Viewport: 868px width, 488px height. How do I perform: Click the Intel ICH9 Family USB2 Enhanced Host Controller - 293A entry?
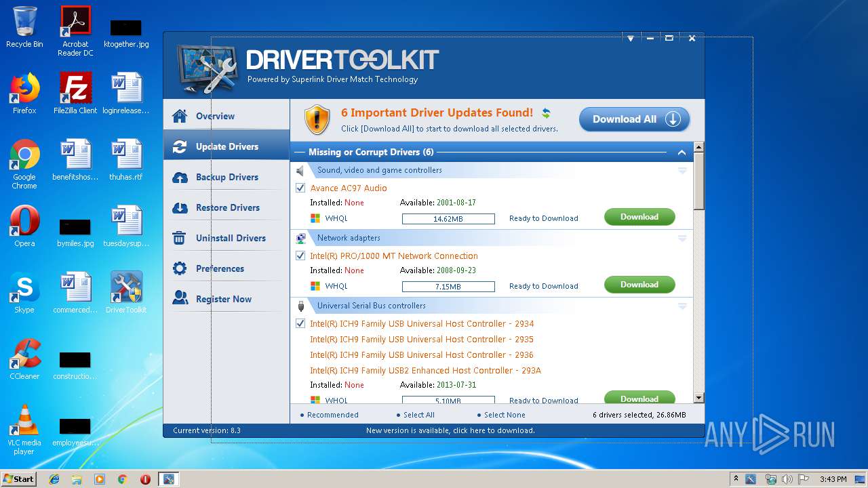coord(425,370)
